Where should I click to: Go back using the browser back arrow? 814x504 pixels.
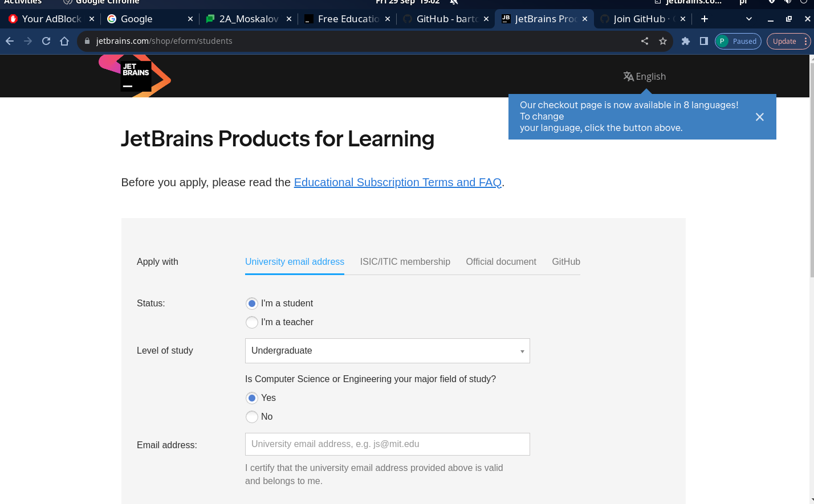click(x=10, y=41)
